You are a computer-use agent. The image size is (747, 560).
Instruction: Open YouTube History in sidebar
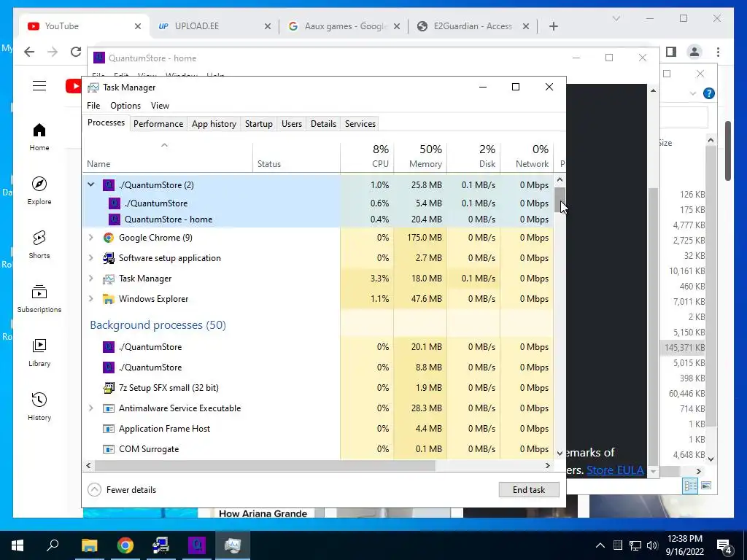[39, 407]
